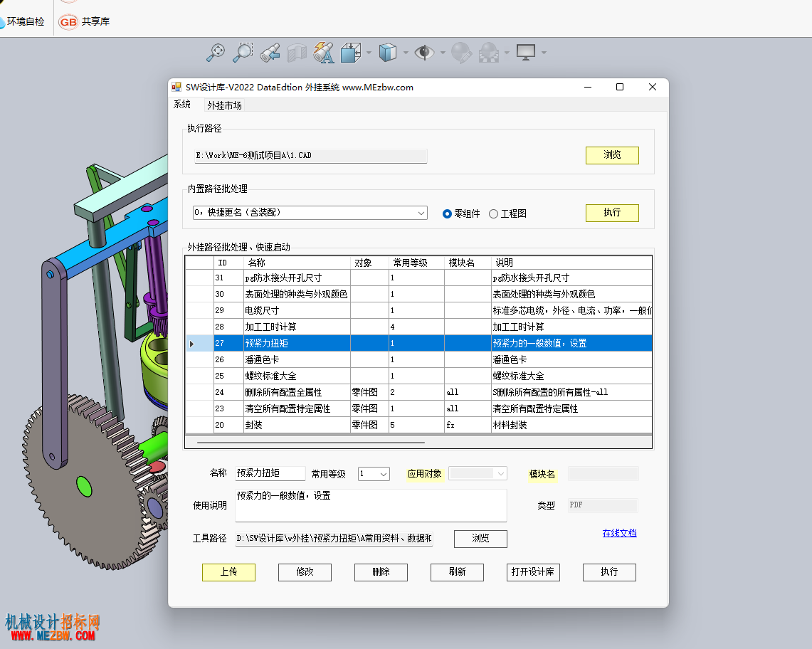Select the Zoom to Area tool
This screenshot has width=812, height=649.
tap(243, 53)
